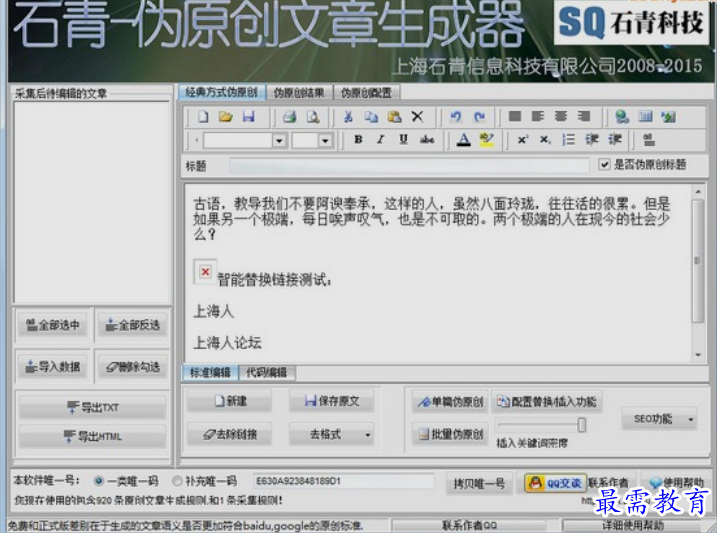
Task: Toggle 是否伪原创标题 checkbox
Action: click(x=605, y=164)
